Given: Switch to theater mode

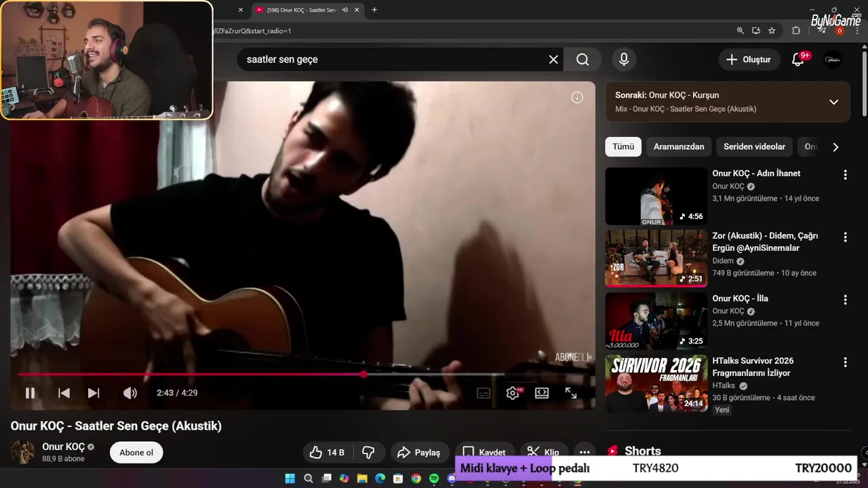Looking at the screenshot, I should pos(542,393).
